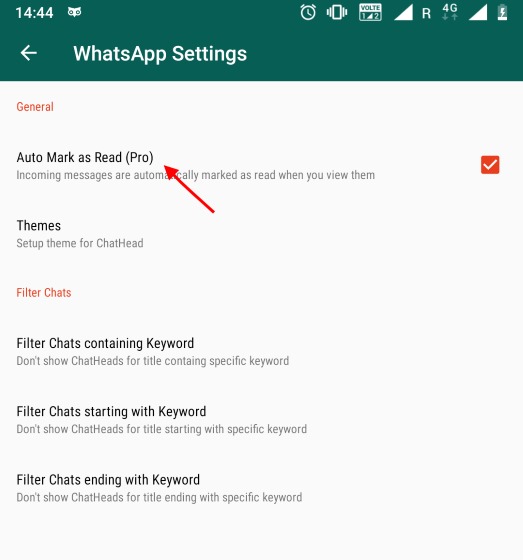Tap the 14:44 clock in status bar
Image resolution: width=523 pixels, height=560 pixels.
34,13
